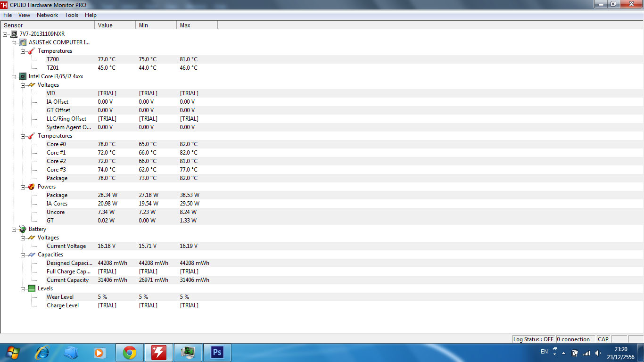Open the media player taskbar icon
The width and height of the screenshot is (644, 362).
[99, 353]
